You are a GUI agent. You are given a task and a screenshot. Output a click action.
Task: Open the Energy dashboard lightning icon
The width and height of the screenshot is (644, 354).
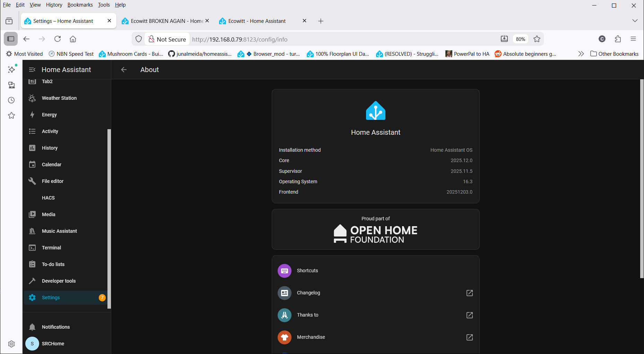[x=32, y=115]
